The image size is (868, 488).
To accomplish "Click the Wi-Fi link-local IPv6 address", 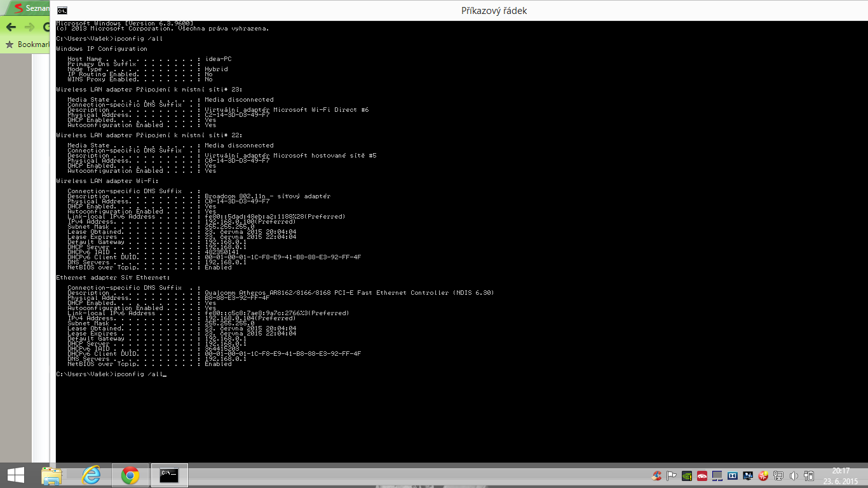I will [x=275, y=217].
